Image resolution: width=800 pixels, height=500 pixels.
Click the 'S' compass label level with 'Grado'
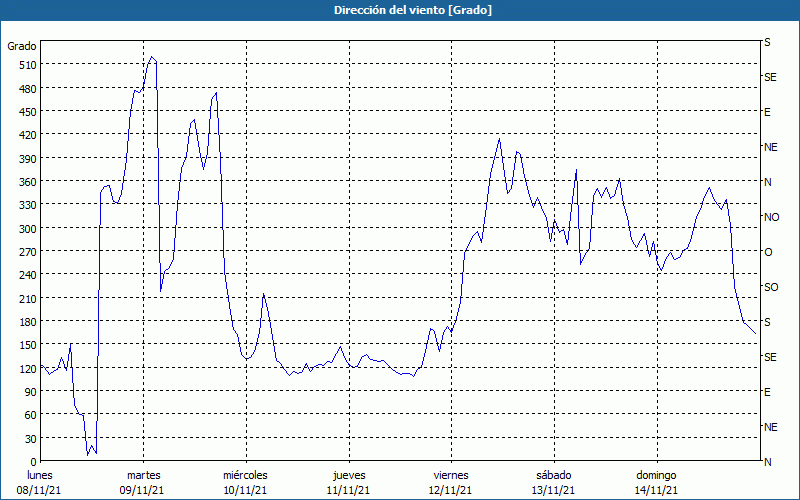point(767,42)
